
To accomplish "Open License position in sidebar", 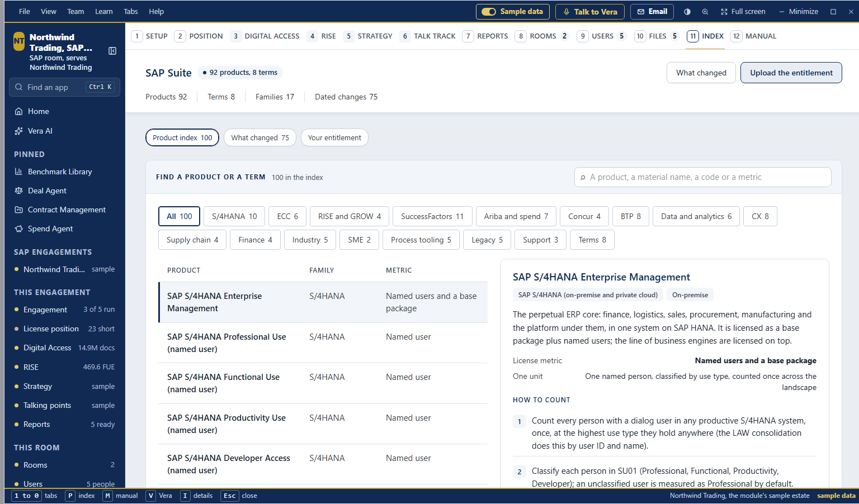I will coord(65,329).
